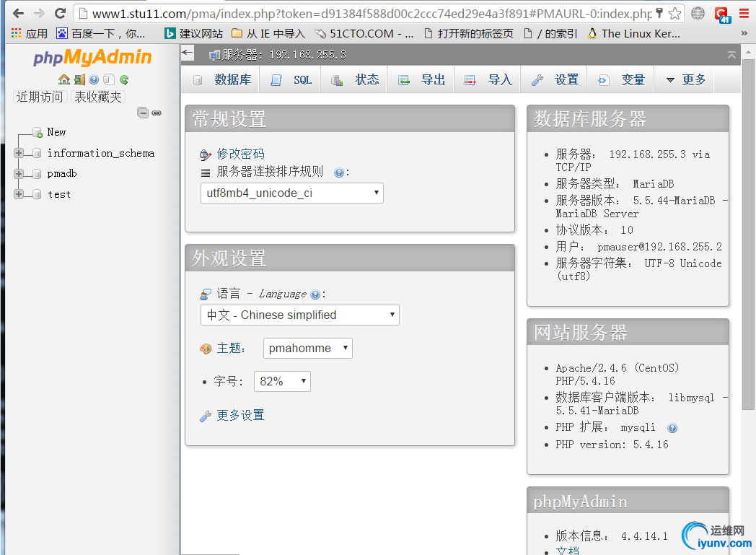Click the phpMyAdmin logo

tap(92, 58)
